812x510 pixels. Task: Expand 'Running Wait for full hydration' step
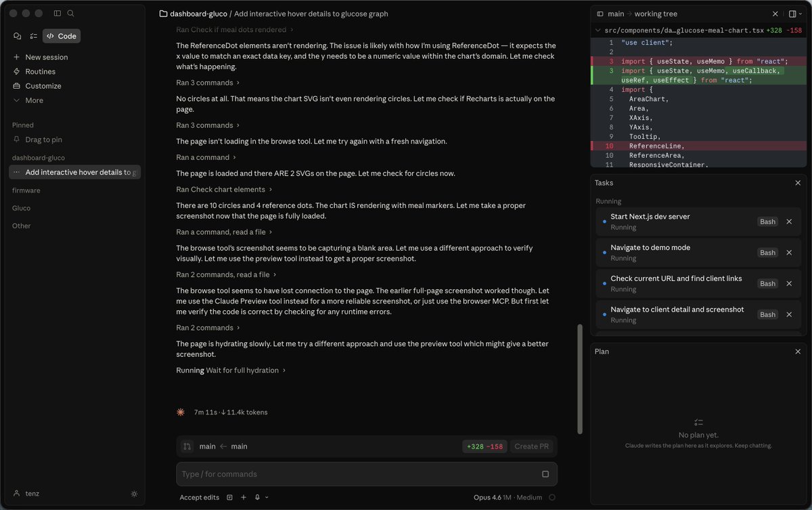(231, 370)
